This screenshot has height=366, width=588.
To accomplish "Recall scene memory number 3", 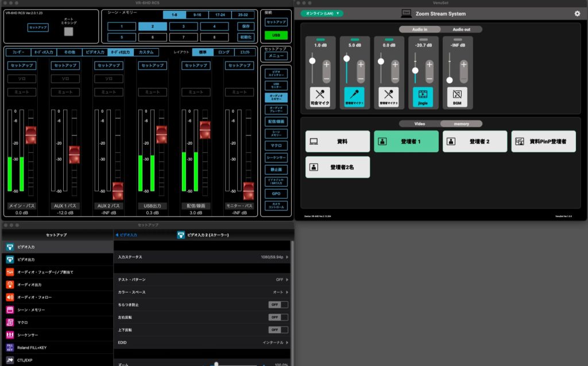I will pos(184,26).
